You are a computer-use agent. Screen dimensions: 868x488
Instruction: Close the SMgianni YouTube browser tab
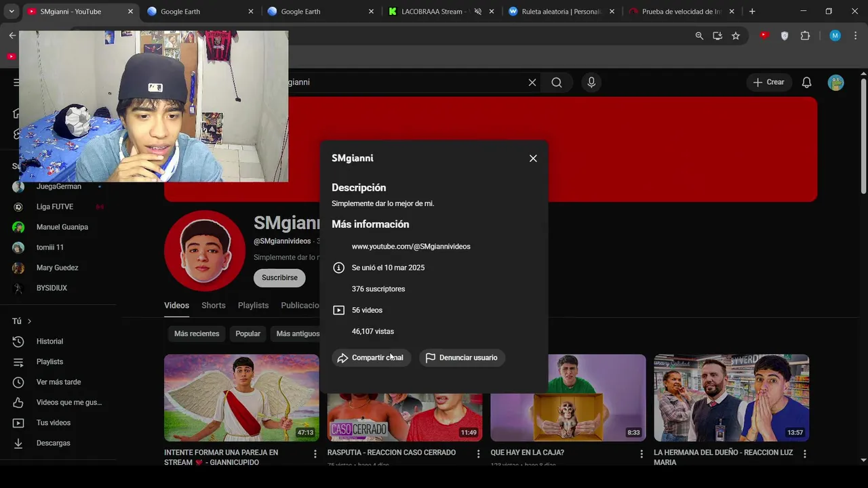click(130, 12)
